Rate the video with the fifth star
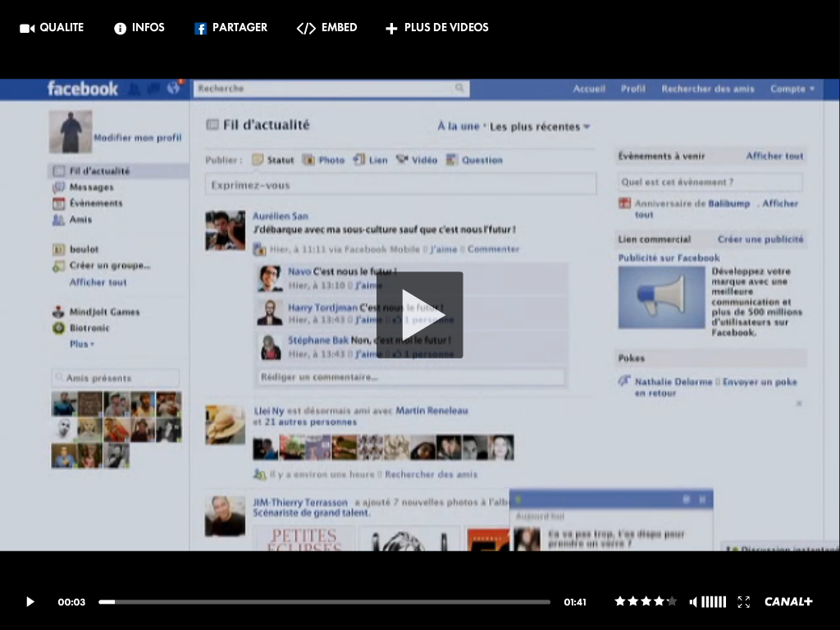The width and height of the screenshot is (840, 630). 673,601
